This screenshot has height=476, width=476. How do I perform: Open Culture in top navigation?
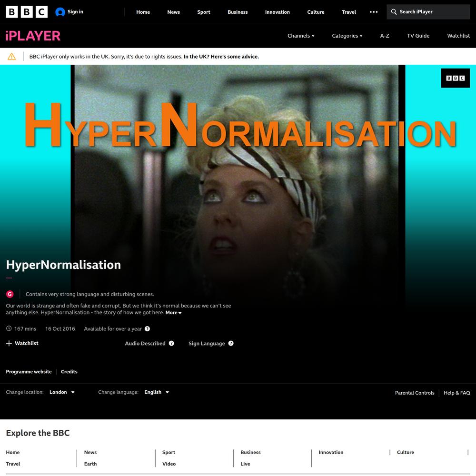[x=316, y=12]
